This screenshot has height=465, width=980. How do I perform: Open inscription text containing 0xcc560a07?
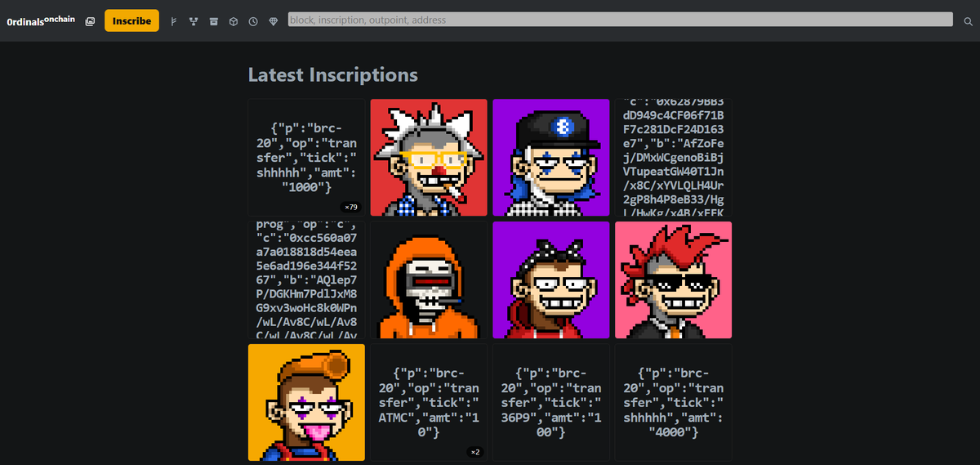tap(306, 279)
